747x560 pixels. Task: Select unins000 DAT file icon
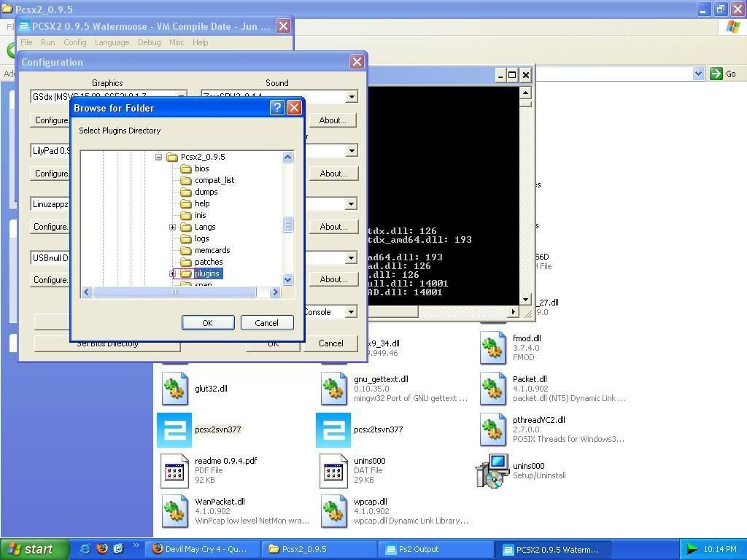(333, 471)
